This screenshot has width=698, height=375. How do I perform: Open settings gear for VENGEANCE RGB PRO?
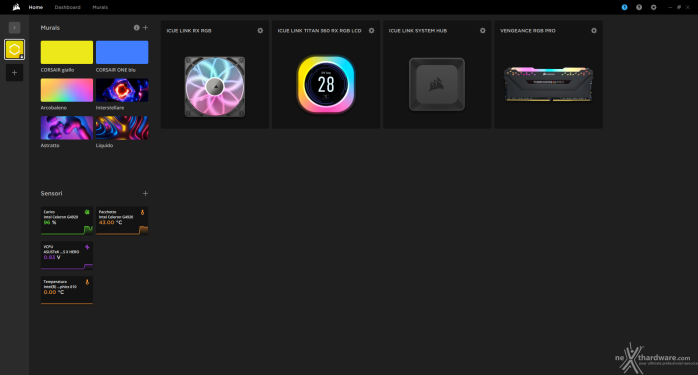(594, 31)
